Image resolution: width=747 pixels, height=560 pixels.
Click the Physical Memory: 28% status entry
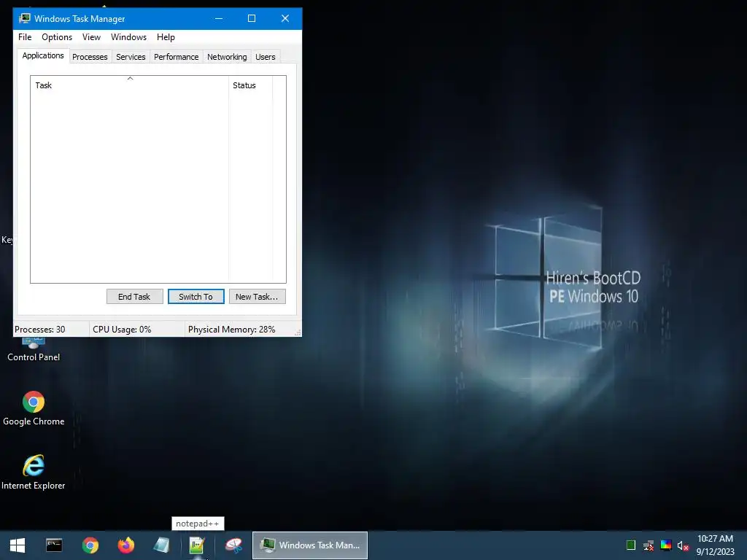click(239, 330)
